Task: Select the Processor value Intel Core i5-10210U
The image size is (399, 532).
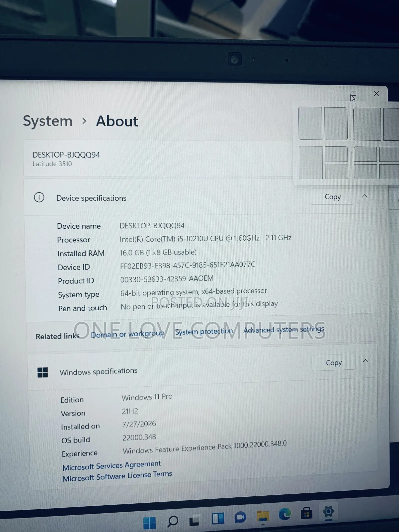Action: point(205,238)
